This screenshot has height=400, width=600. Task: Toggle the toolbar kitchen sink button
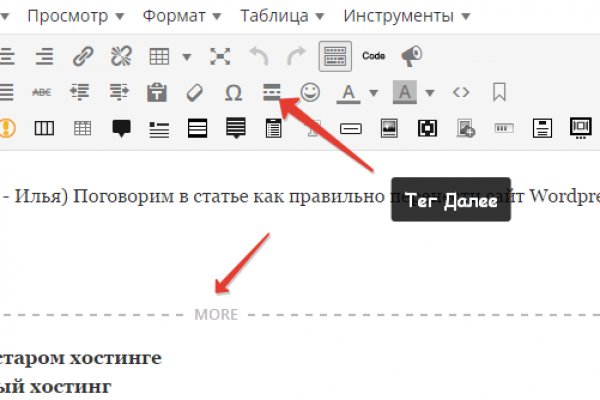tap(335, 56)
